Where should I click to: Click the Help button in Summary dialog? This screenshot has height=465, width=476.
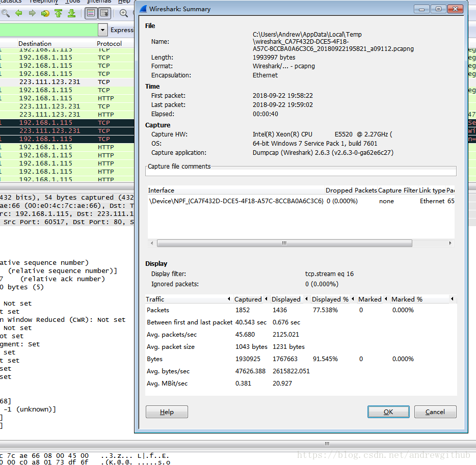pyautogui.click(x=167, y=412)
